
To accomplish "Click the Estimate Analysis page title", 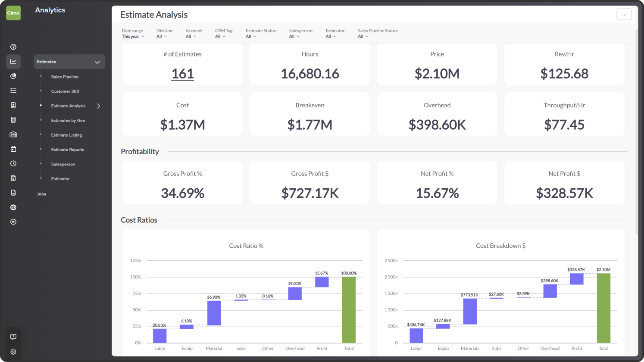I will click(x=154, y=15).
